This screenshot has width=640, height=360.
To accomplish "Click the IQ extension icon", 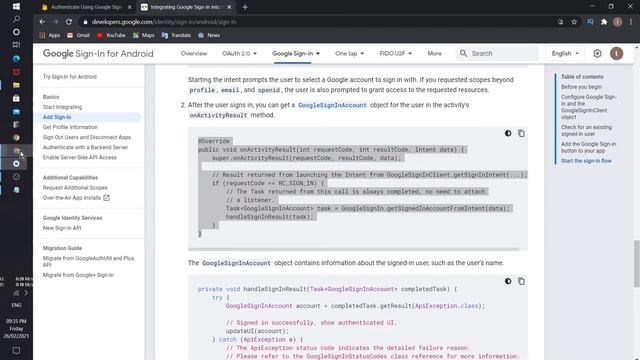I will pos(590,22).
